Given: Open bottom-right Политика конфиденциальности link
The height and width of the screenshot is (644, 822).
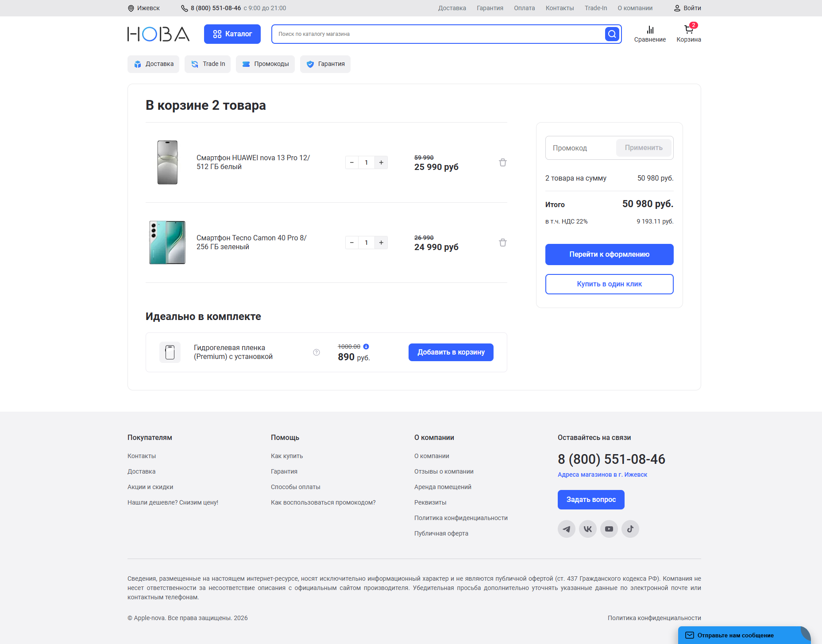Looking at the screenshot, I should coord(654,618).
